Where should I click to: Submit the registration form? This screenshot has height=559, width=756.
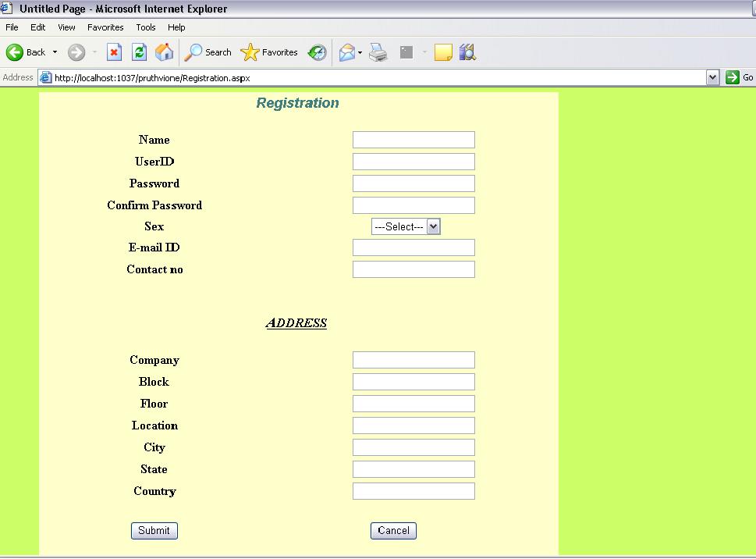[x=154, y=531]
